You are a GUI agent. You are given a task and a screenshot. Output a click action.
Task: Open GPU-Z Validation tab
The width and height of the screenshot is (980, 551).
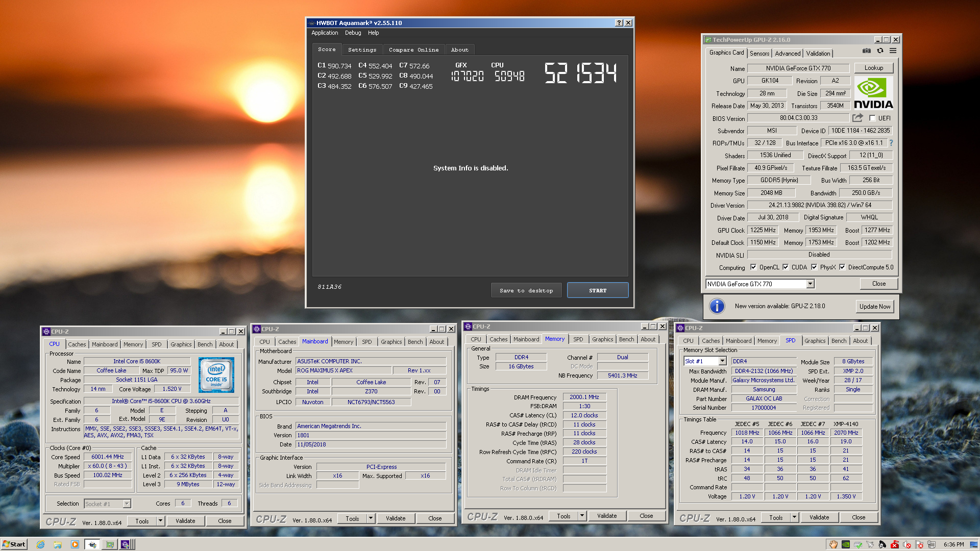[x=818, y=54]
